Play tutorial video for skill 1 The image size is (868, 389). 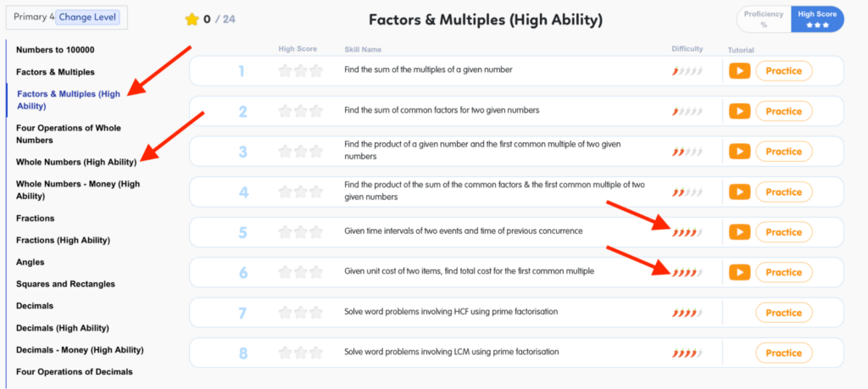(740, 71)
